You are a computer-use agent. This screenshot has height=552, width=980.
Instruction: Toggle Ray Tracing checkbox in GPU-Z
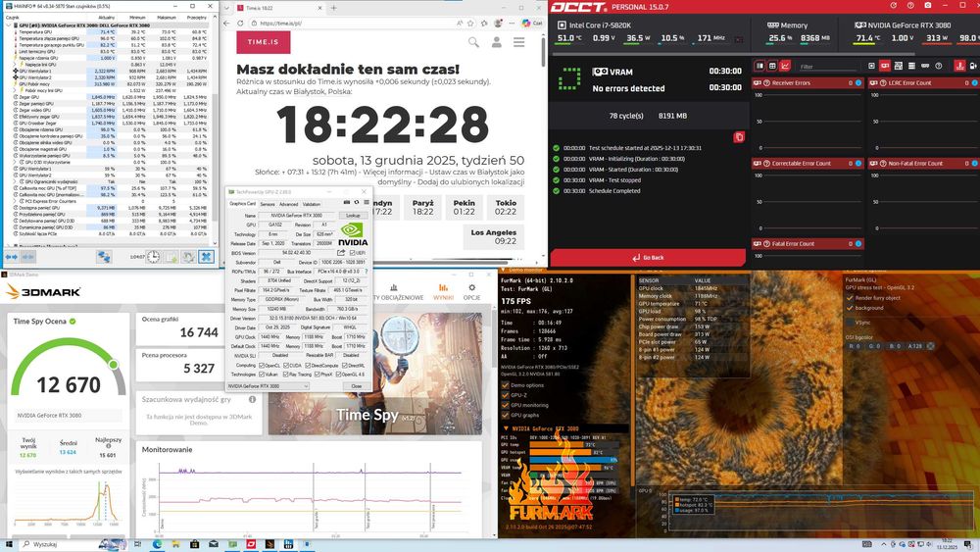tap(286, 375)
